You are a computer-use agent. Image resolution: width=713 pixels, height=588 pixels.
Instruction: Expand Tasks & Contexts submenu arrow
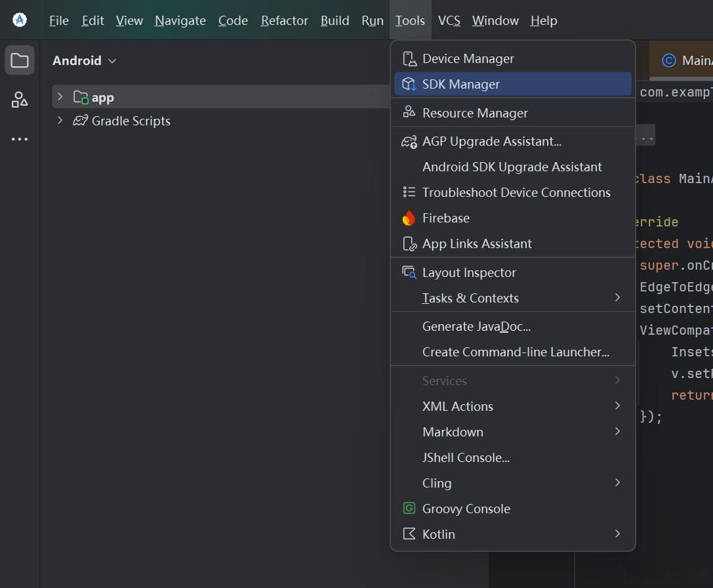(x=617, y=297)
